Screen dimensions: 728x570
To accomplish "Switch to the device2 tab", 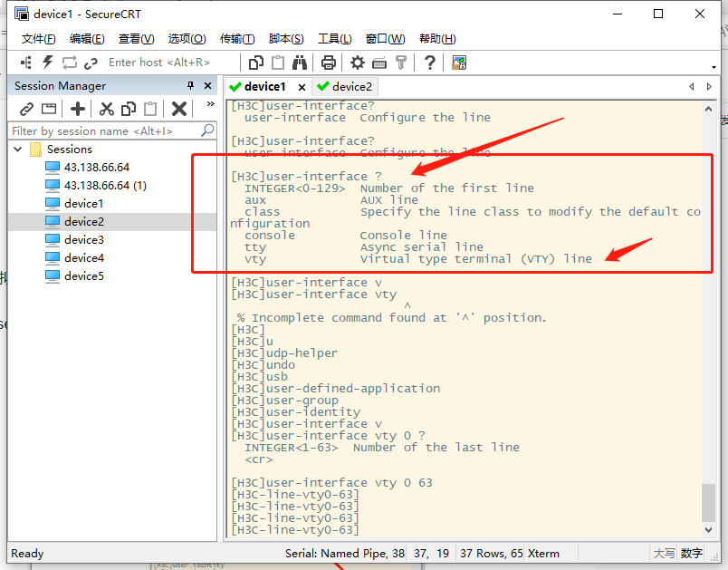I will (347, 87).
